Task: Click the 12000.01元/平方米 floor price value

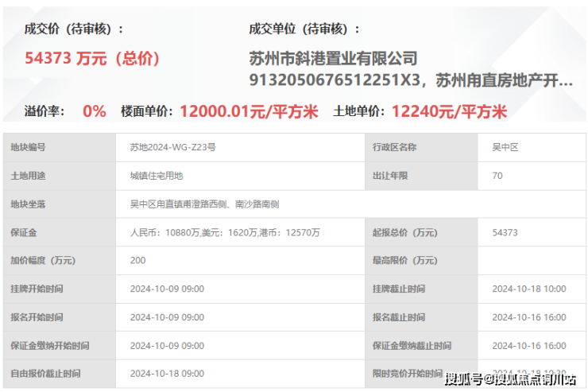Action: coord(249,111)
